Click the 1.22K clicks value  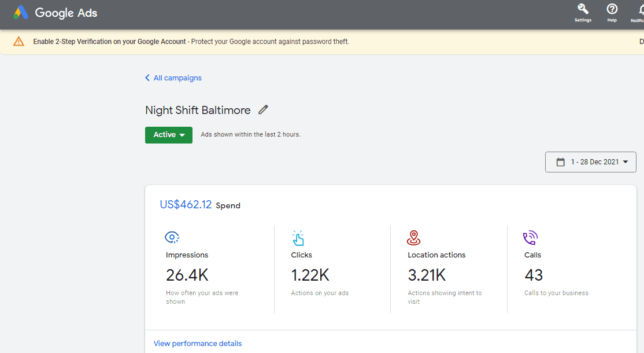click(310, 275)
